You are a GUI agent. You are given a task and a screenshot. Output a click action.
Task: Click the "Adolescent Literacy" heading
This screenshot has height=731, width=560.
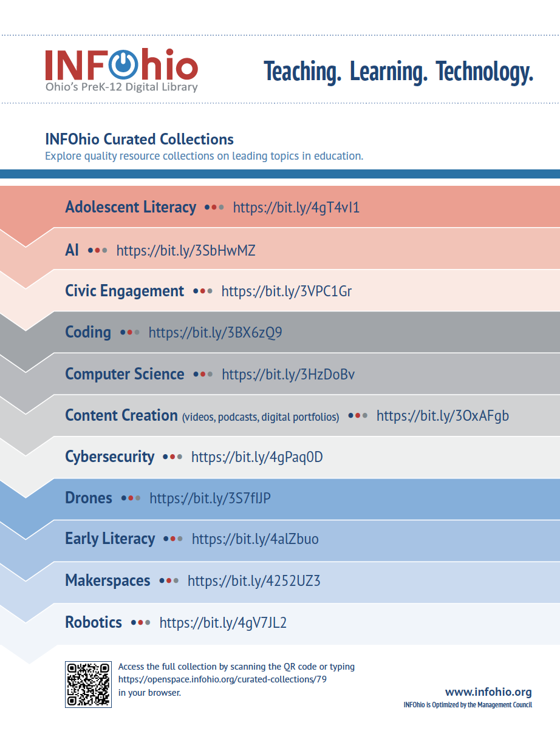coord(131,207)
